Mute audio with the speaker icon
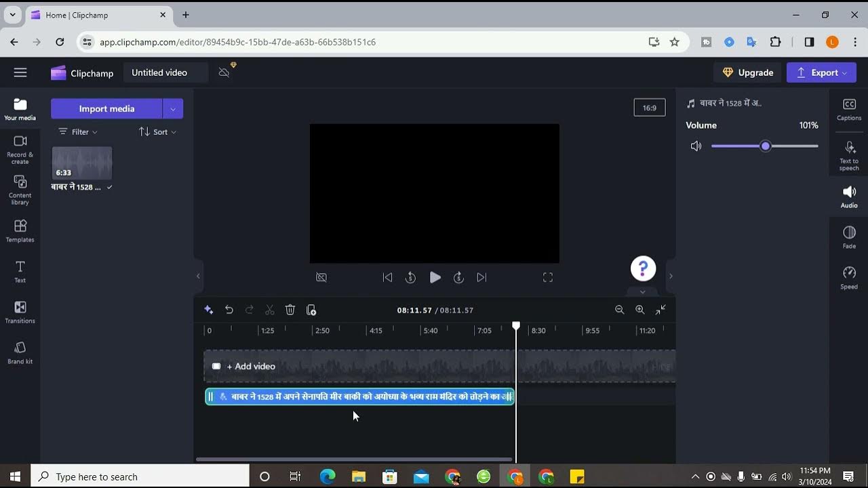This screenshot has width=868, height=488. pyautogui.click(x=696, y=146)
